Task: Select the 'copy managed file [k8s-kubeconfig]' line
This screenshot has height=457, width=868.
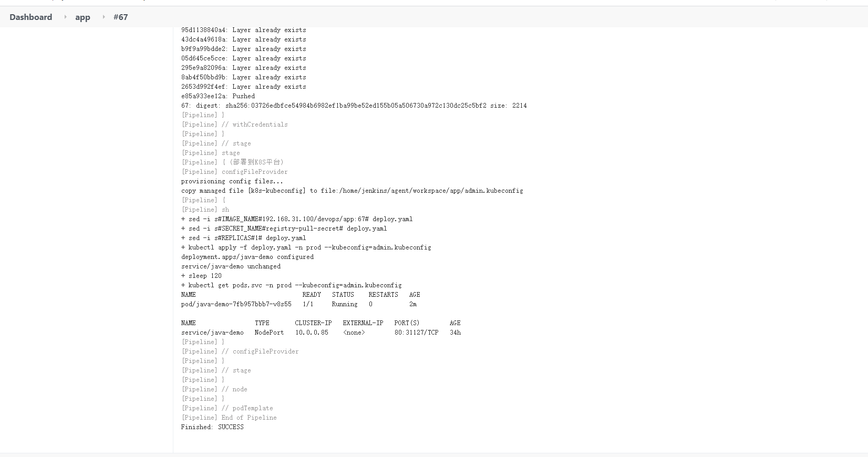Action: [x=352, y=191]
